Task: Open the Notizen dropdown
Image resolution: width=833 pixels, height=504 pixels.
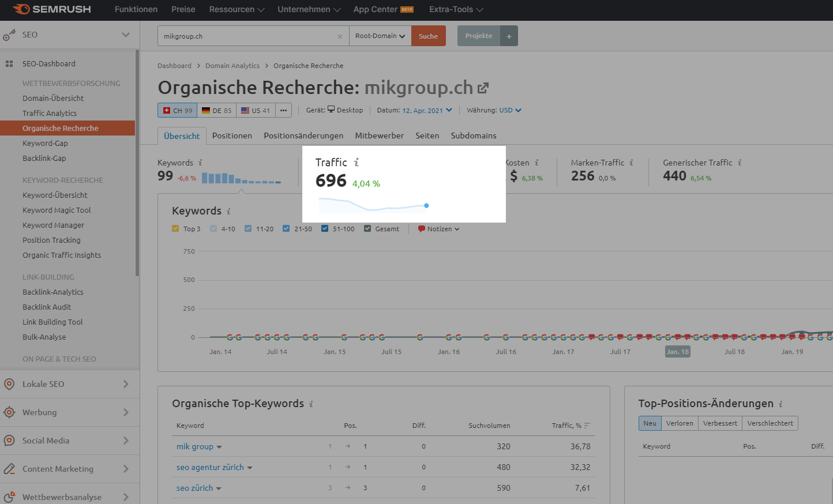Action: pyautogui.click(x=439, y=229)
